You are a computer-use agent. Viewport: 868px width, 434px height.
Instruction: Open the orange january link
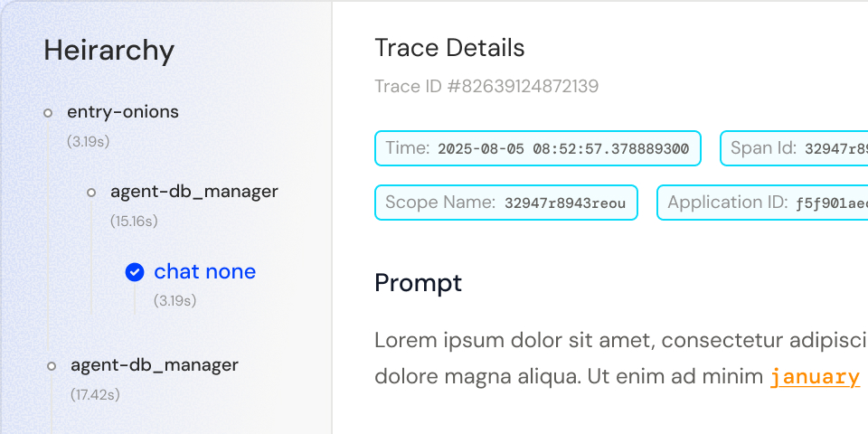pos(814,377)
